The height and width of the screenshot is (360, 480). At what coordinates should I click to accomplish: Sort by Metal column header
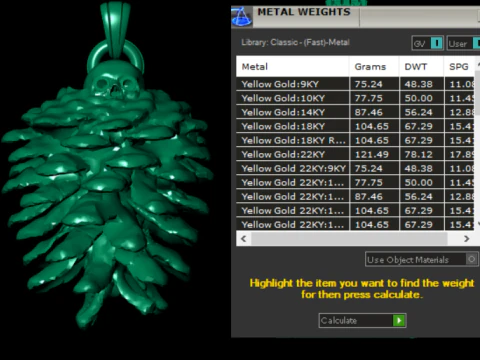coord(293,67)
